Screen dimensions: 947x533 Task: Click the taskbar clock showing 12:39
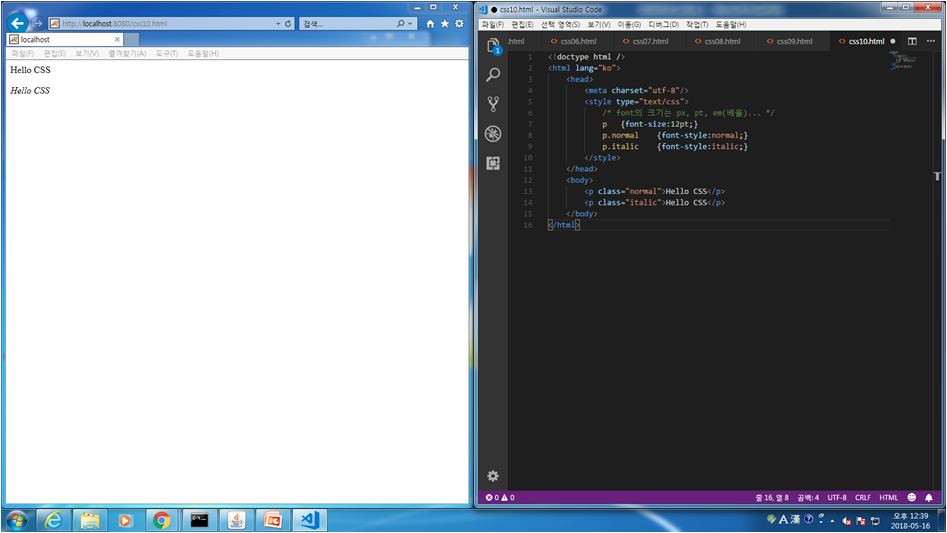click(x=910, y=521)
